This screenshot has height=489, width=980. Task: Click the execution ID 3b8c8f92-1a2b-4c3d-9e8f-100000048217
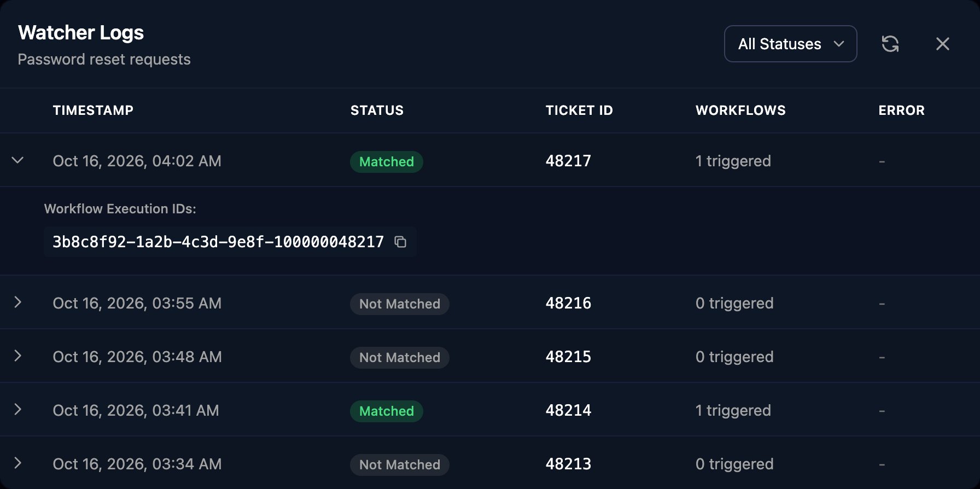[218, 242]
